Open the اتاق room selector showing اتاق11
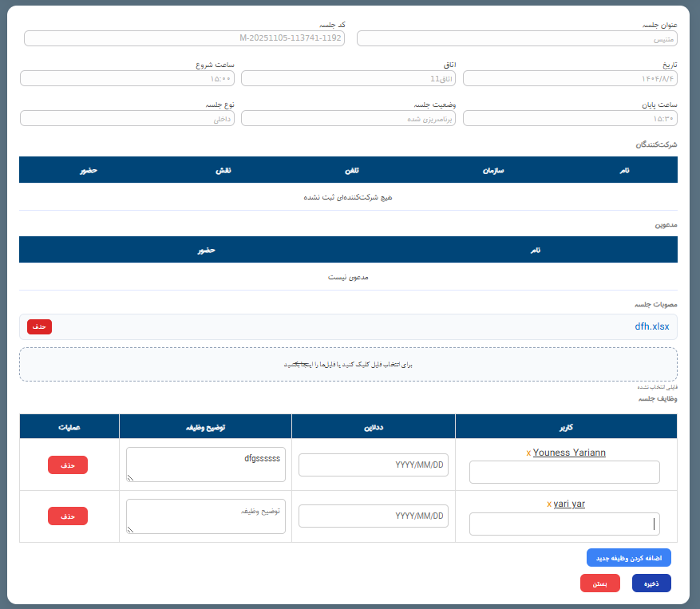The width and height of the screenshot is (700, 609). coord(349,77)
